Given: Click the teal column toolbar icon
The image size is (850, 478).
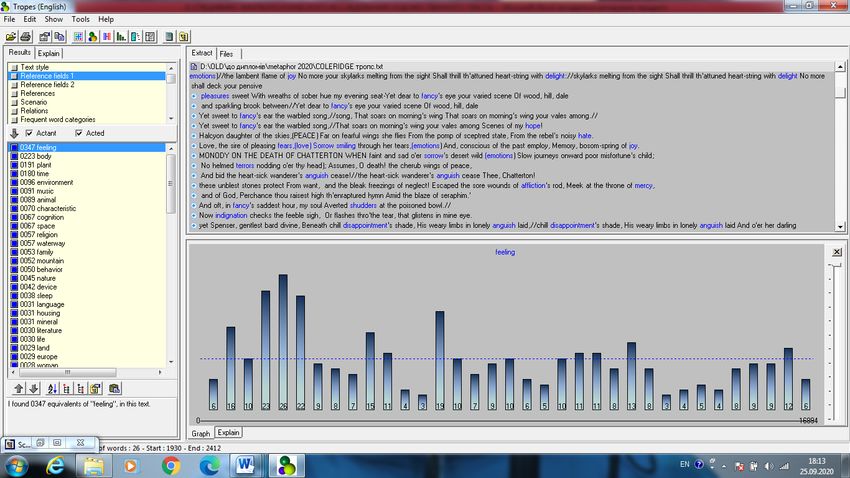Looking at the screenshot, I should 136,37.
